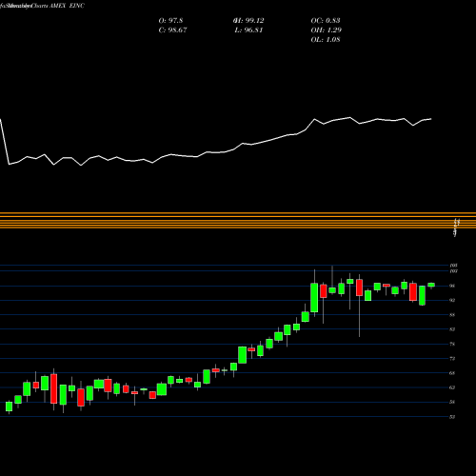This screenshot has height=476, width=476.
Task: Click the price axis label 92
Action: point(452,300)
